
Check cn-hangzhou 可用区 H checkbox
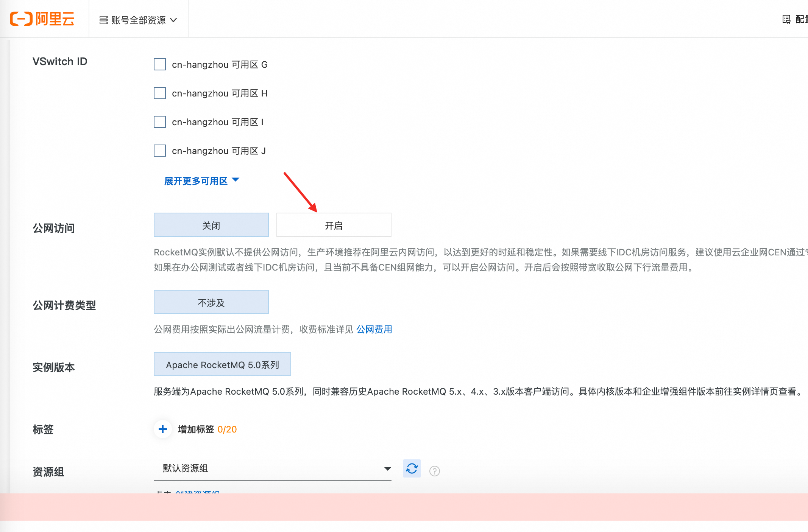click(160, 93)
